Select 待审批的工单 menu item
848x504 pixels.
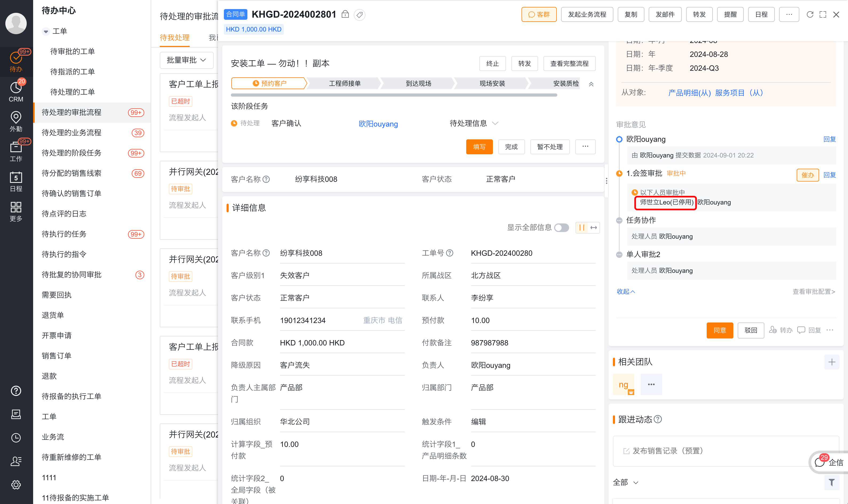72,51
